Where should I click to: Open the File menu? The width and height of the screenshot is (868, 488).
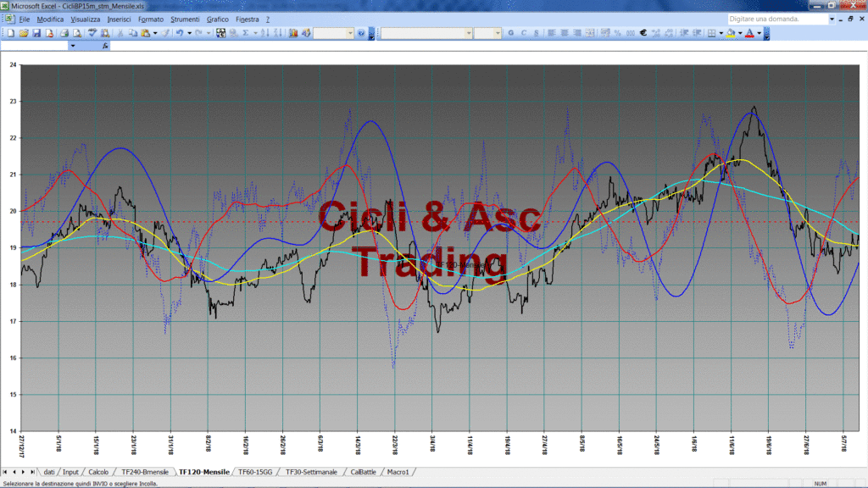click(x=25, y=19)
